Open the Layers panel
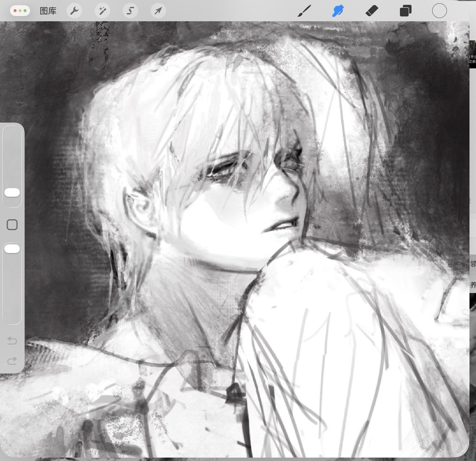The image size is (476, 461). pyautogui.click(x=405, y=11)
